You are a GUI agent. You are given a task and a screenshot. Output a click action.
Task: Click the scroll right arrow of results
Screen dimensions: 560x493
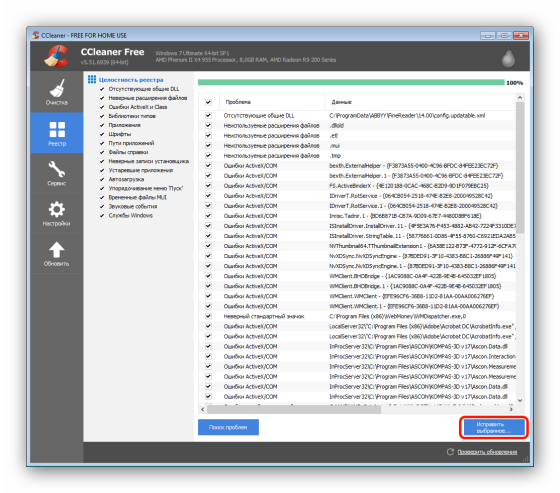click(x=511, y=409)
